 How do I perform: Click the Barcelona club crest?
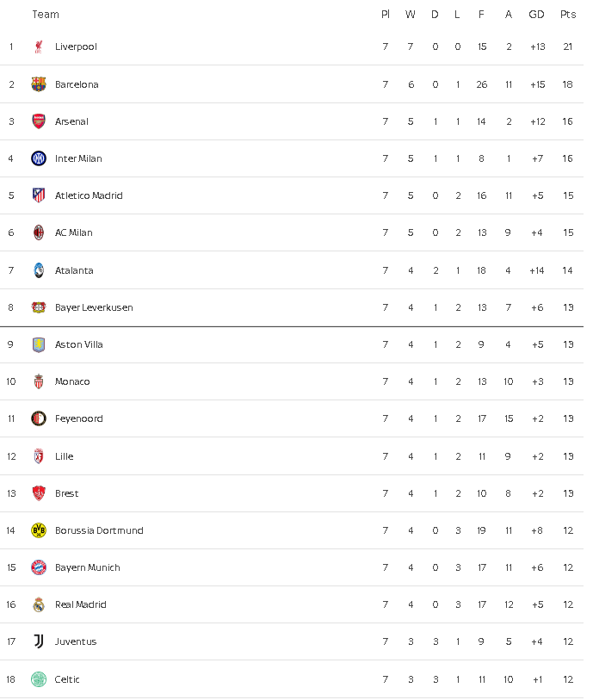(39, 84)
